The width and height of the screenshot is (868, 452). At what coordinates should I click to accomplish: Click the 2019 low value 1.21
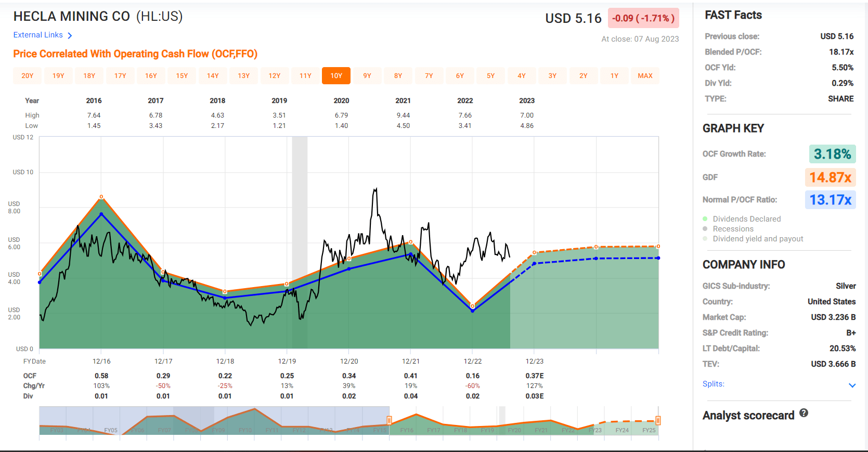279,126
